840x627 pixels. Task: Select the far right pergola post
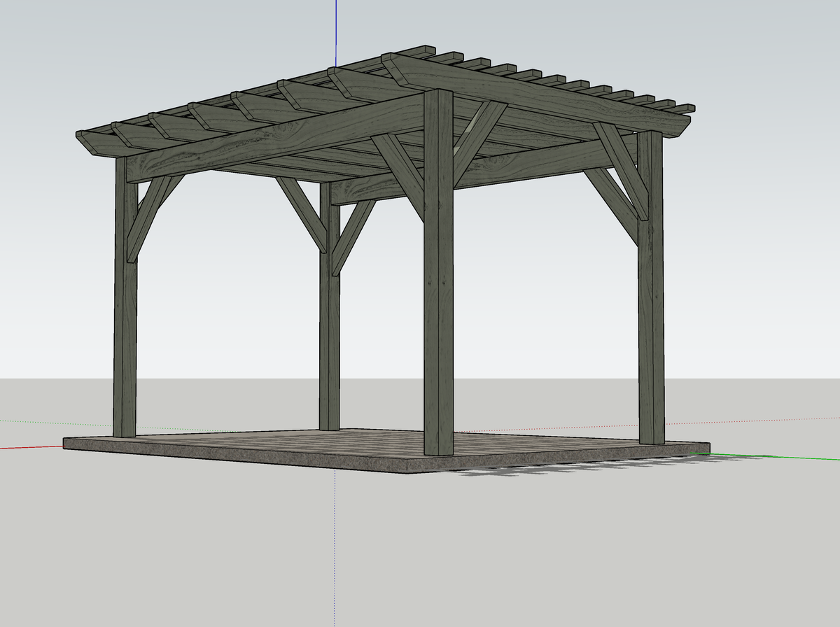(650, 287)
